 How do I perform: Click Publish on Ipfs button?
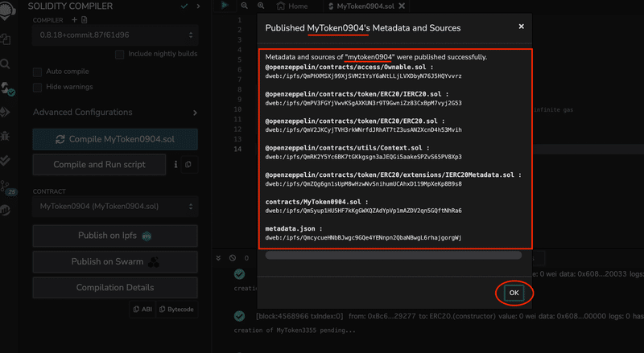pyautogui.click(x=115, y=236)
